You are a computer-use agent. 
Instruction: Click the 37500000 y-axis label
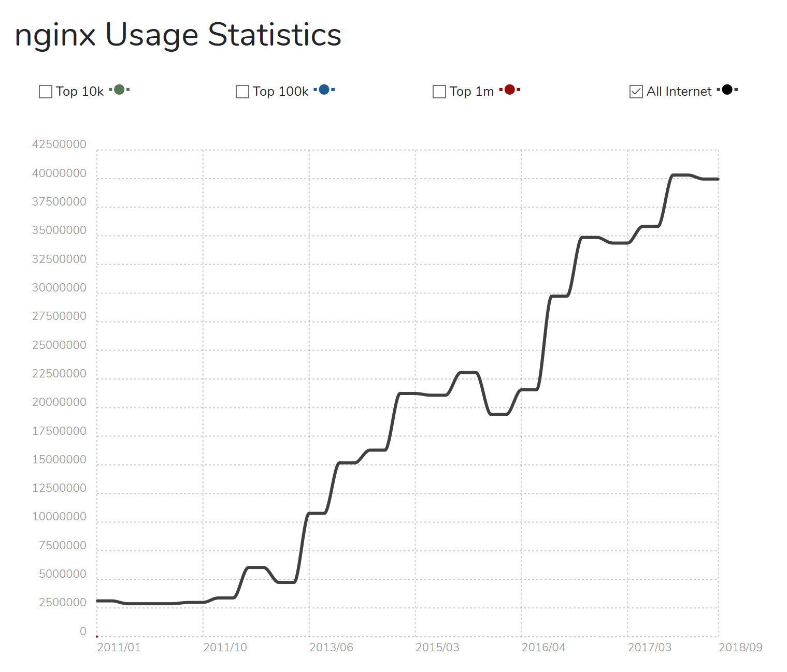pos(59,202)
